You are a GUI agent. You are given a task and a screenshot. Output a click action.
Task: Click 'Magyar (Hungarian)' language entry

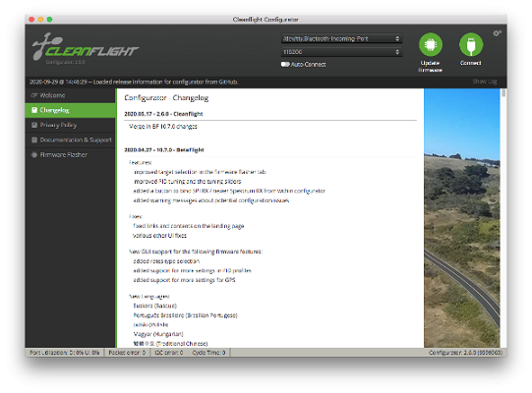pyautogui.click(x=158, y=334)
